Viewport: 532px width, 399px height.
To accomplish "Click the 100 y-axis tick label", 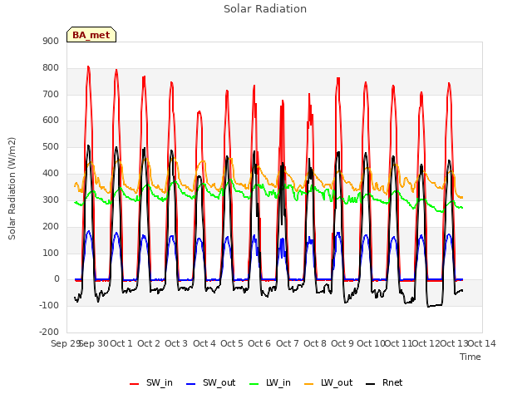I will [51, 253].
